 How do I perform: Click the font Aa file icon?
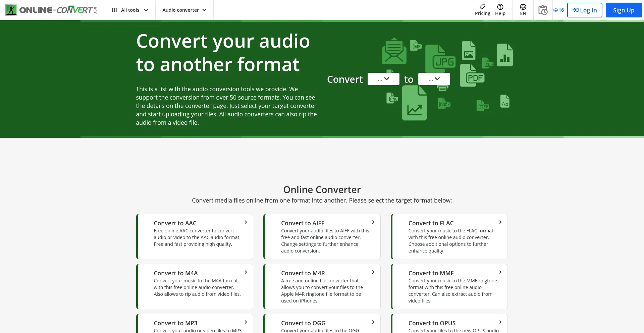[505, 101]
